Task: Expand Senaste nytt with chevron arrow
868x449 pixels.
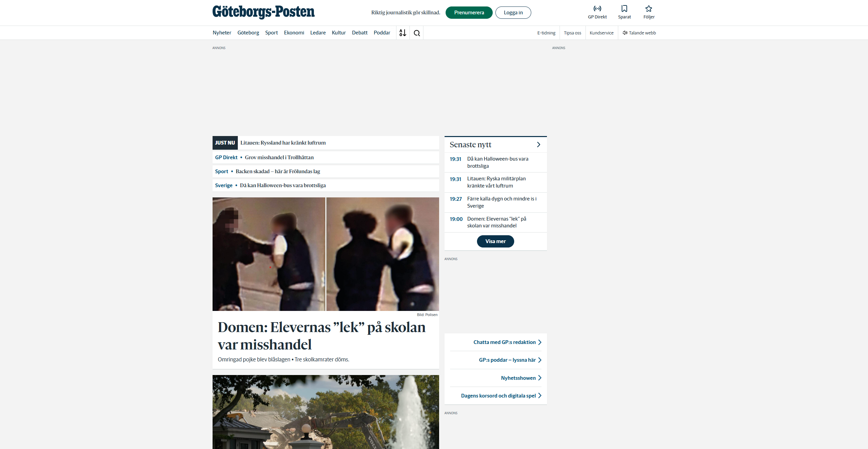Action: point(538,145)
